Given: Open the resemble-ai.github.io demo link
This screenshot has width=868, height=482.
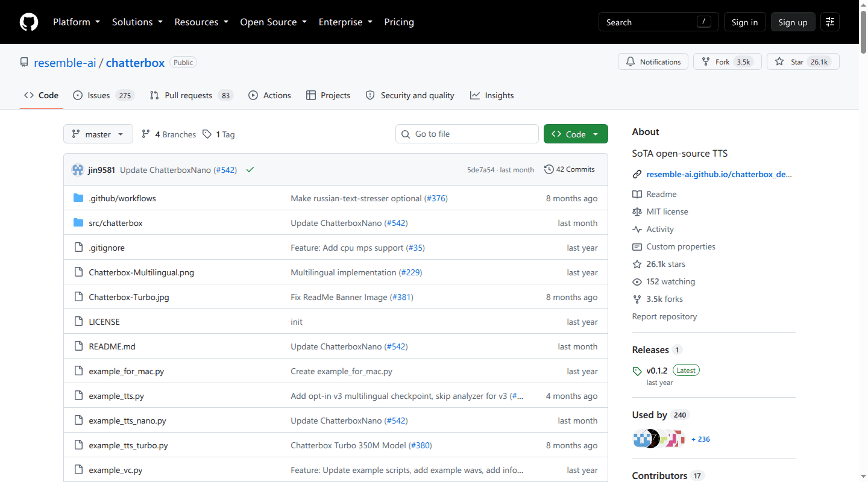Looking at the screenshot, I should [x=719, y=175].
